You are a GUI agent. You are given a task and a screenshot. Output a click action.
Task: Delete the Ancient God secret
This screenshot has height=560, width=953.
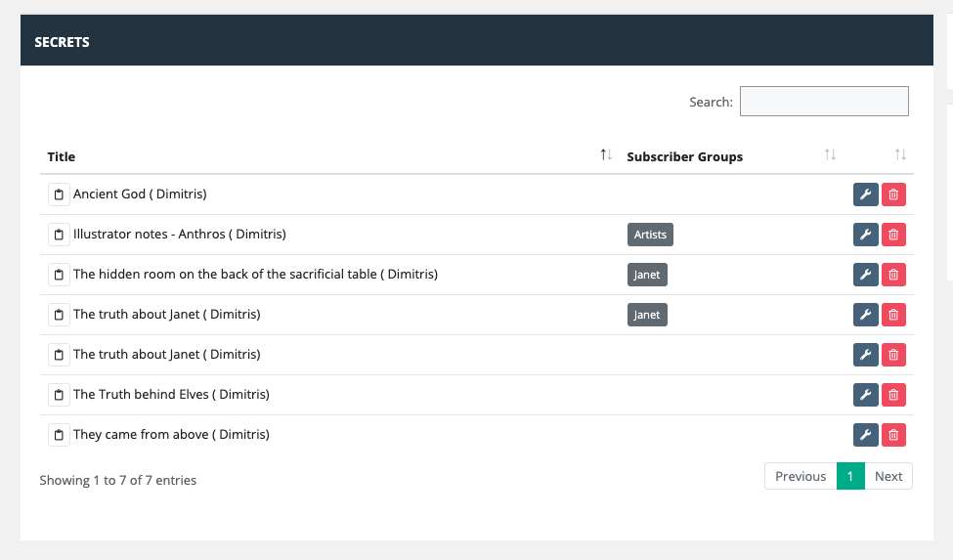(893, 194)
